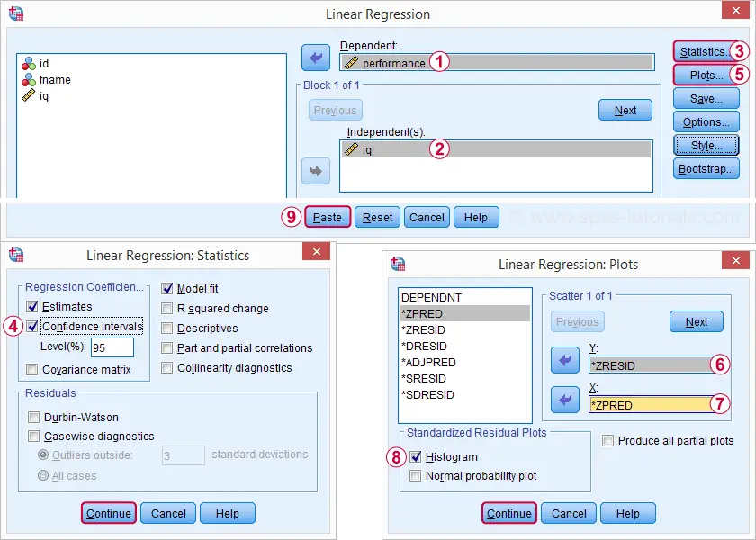Screen dimensions: 756x540
Task: Toggle the Histogram checkbox
Action: click(x=416, y=456)
